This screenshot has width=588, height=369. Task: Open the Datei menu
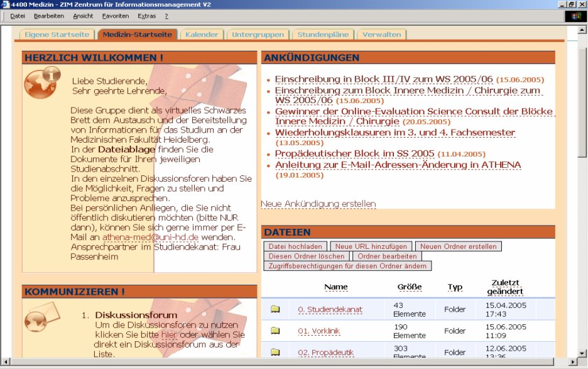pos(17,16)
